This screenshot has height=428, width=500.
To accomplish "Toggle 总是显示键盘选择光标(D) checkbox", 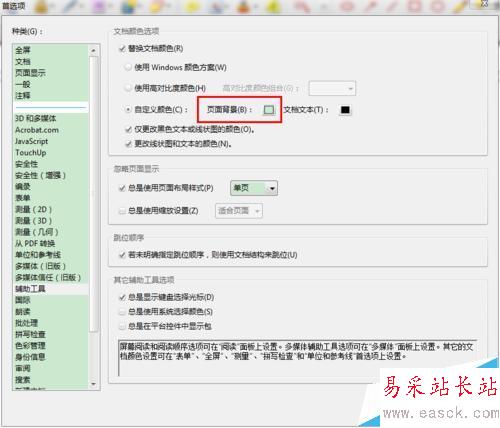I will [122, 297].
